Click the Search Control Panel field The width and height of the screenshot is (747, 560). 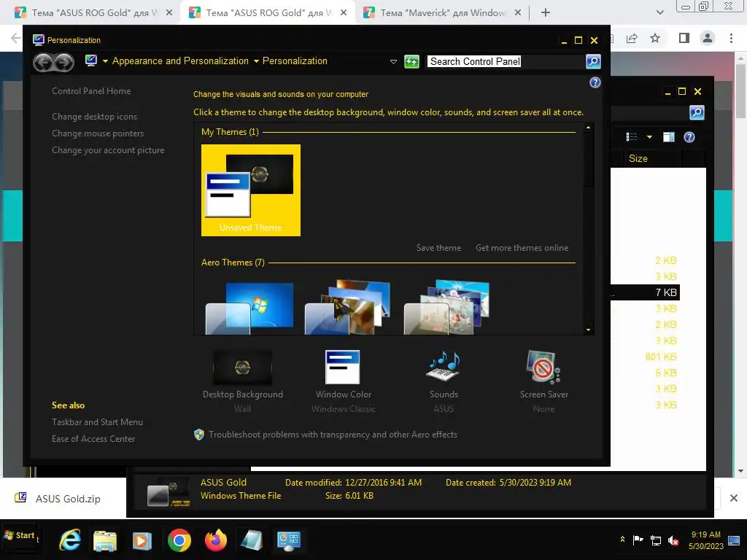click(x=506, y=61)
